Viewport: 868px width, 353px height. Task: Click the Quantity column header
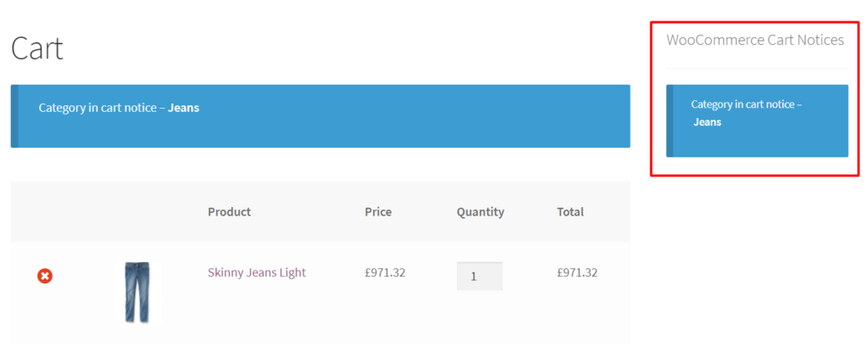[x=481, y=211]
